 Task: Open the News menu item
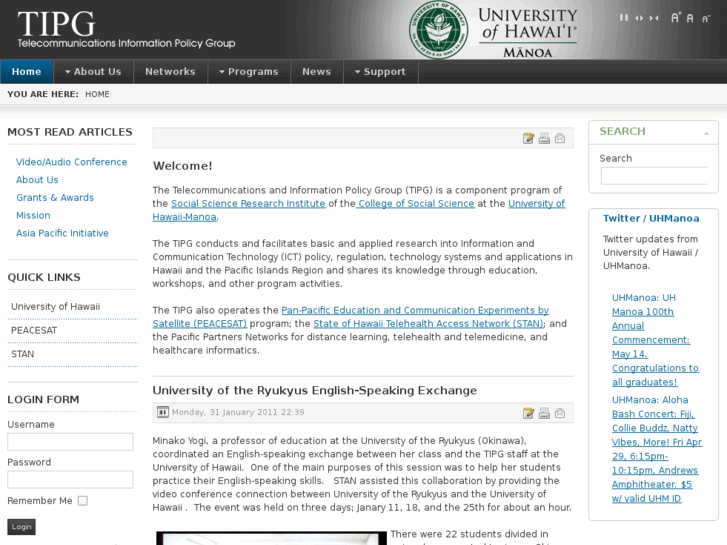click(x=317, y=71)
